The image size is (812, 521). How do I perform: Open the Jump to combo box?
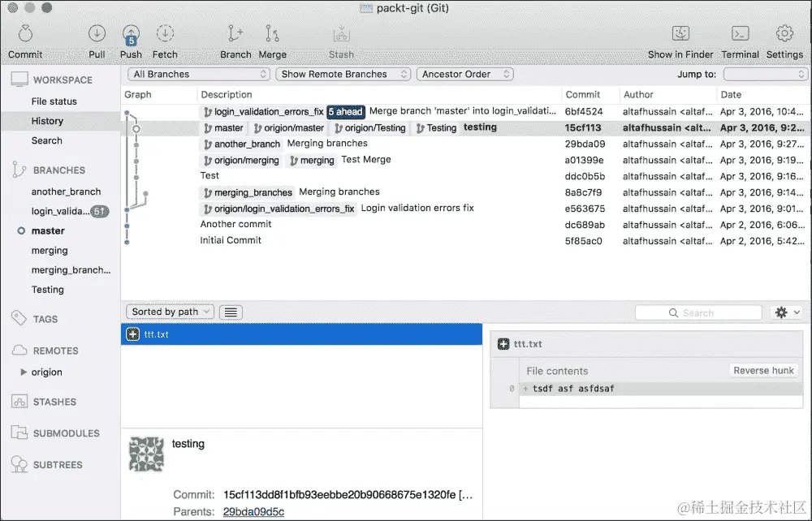765,74
